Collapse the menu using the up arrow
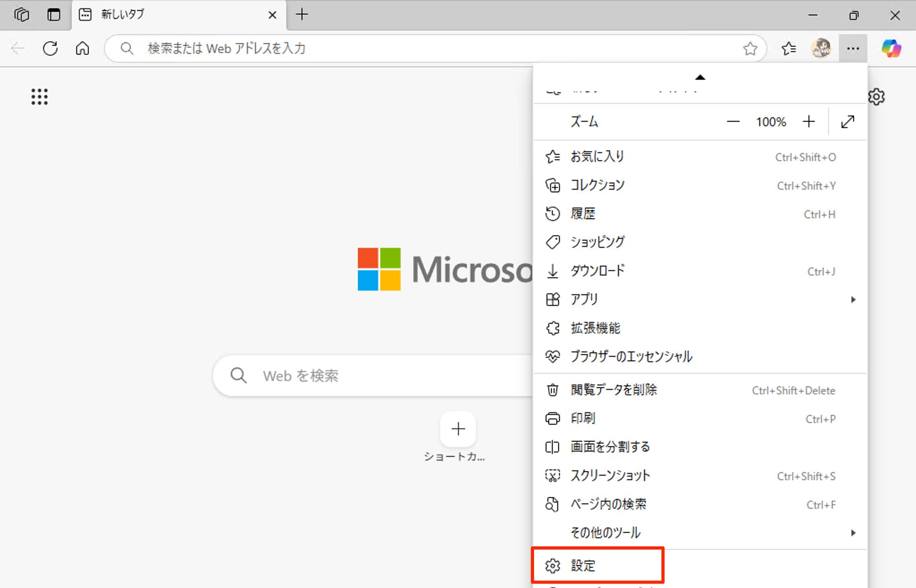Image resolution: width=916 pixels, height=588 pixels. tap(700, 77)
